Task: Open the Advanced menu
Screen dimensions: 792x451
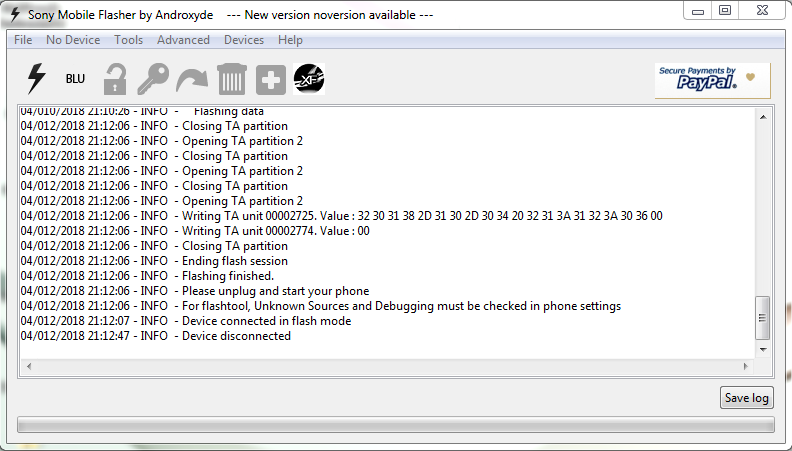Action: (183, 40)
